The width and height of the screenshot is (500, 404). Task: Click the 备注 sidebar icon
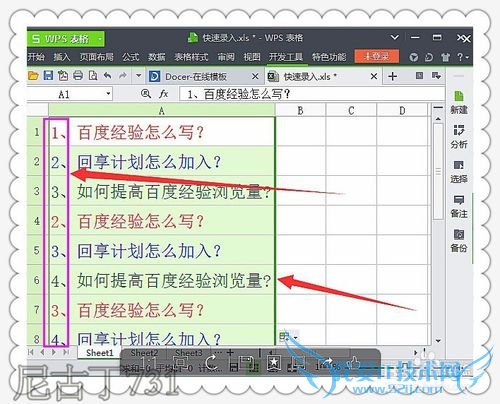tap(459, 206)
